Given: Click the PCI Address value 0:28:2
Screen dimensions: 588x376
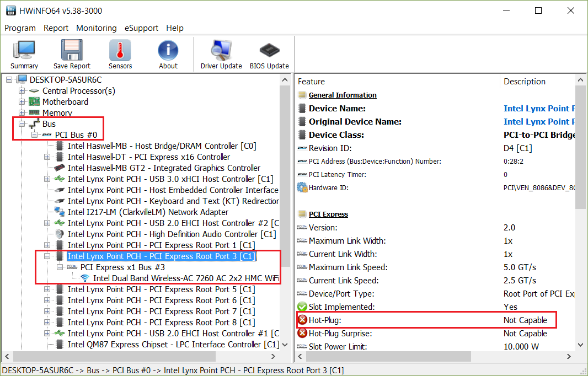Looking at the screenshot, I should tap(514, 161).
